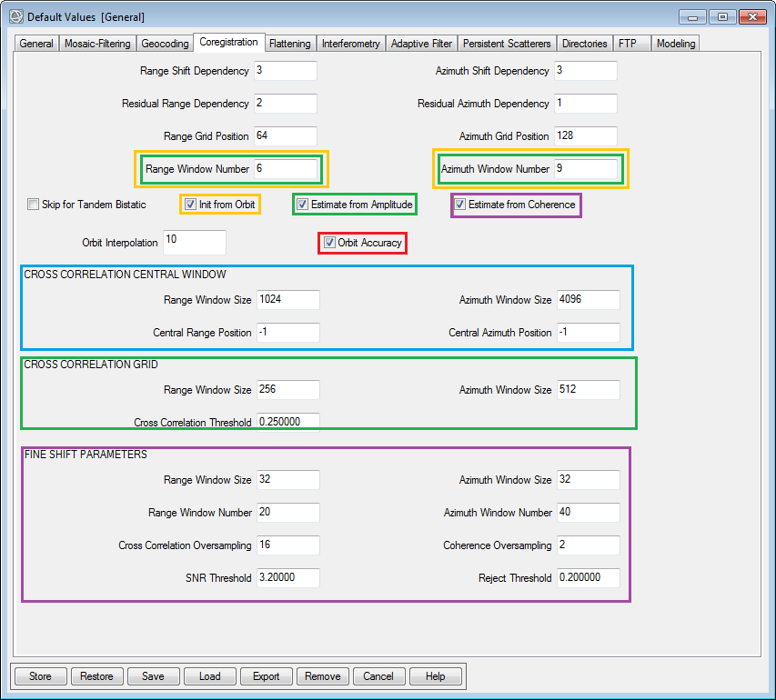
Task: Switch to the Interferometry tab
Action: point(350,44)
